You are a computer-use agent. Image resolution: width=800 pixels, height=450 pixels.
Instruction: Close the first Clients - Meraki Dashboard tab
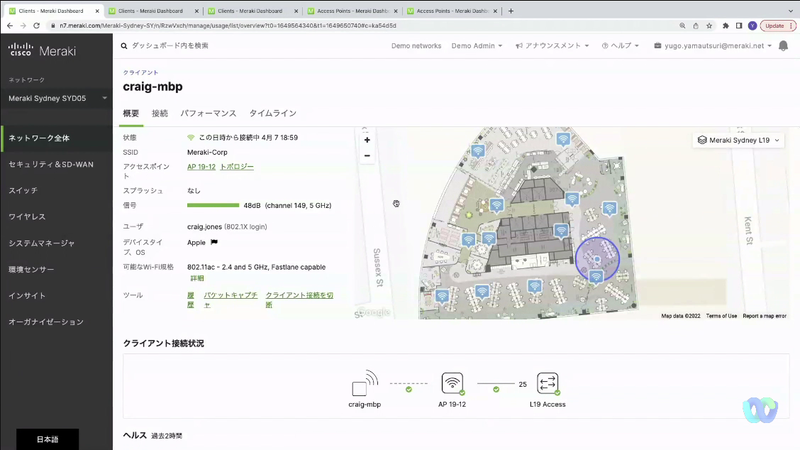click(x=97, y=11)
